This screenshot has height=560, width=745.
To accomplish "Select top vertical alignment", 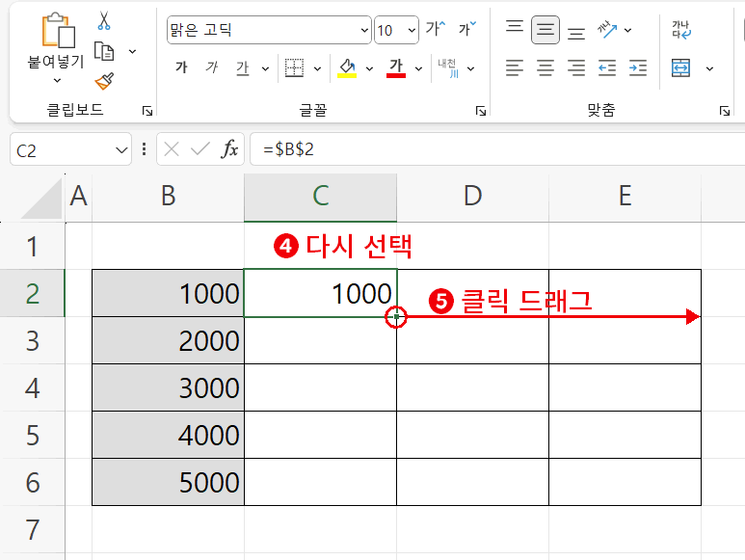I will coord(514,26).
